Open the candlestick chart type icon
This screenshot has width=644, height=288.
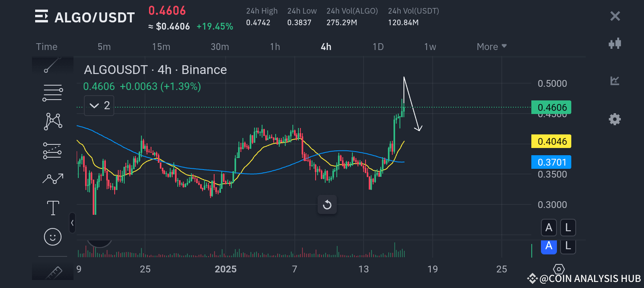(x=615, y=43)
